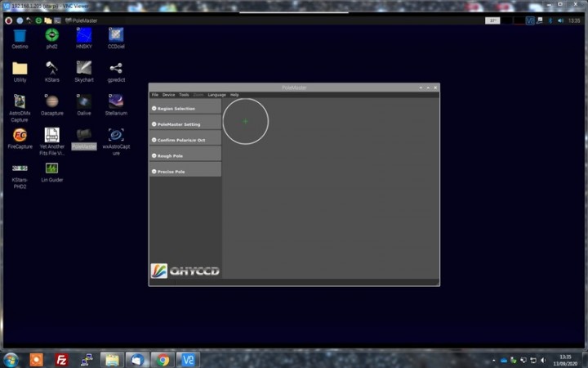The height and width of the screenshot is (368, 588).
Task: Expand the PoleMaster Setting panel
Action: tap(185, 124)
